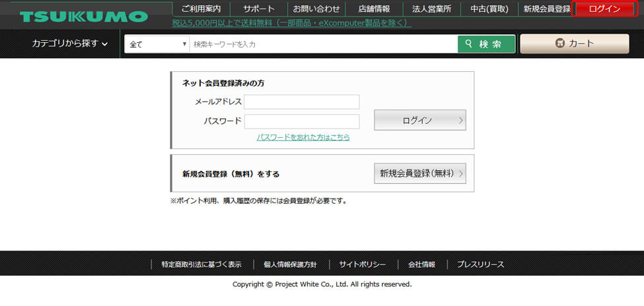Viewport: 644px width, 306px height.
Task: Click the green search button
Action: [x=486, y=44]
